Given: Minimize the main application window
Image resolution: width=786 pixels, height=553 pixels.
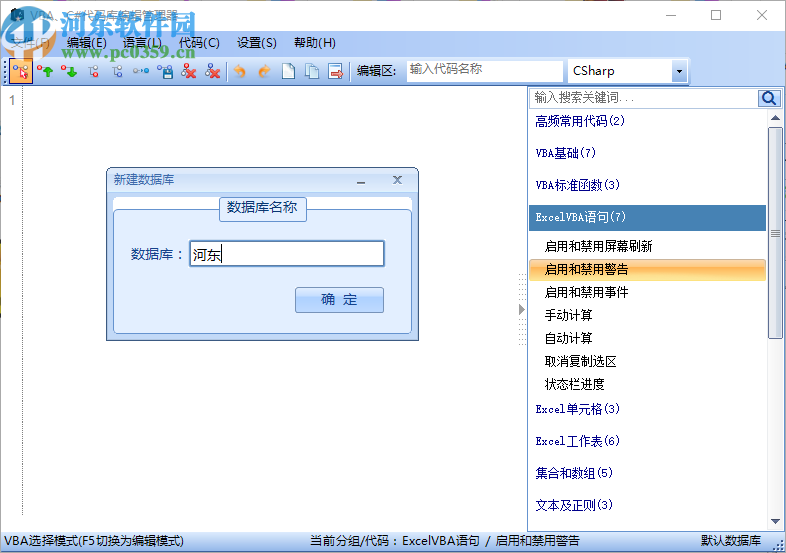Looking at the screenshot, I should point(670,15).
